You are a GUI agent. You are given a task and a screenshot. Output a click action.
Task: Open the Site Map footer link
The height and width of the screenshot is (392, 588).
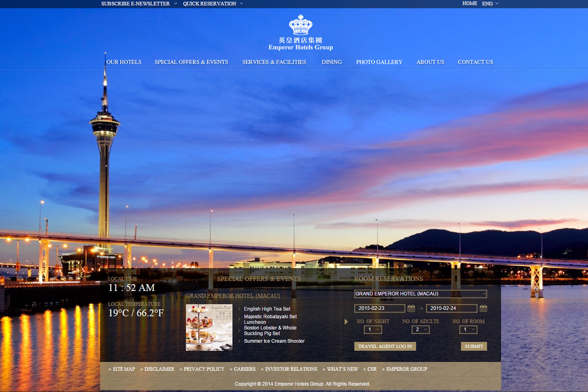point(123,369)
